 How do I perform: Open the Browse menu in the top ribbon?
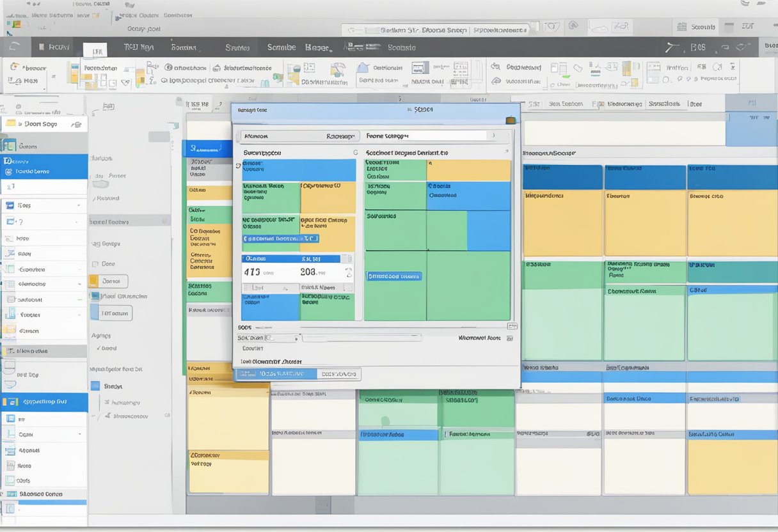pyautogui.click(x=319, y=47)
